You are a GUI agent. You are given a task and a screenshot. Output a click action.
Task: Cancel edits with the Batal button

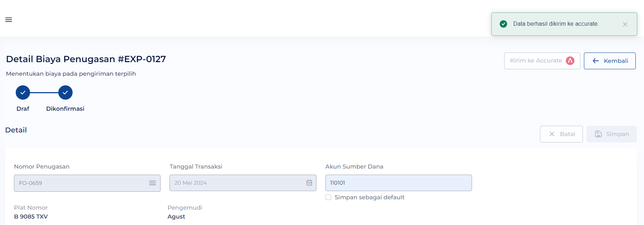561,134
